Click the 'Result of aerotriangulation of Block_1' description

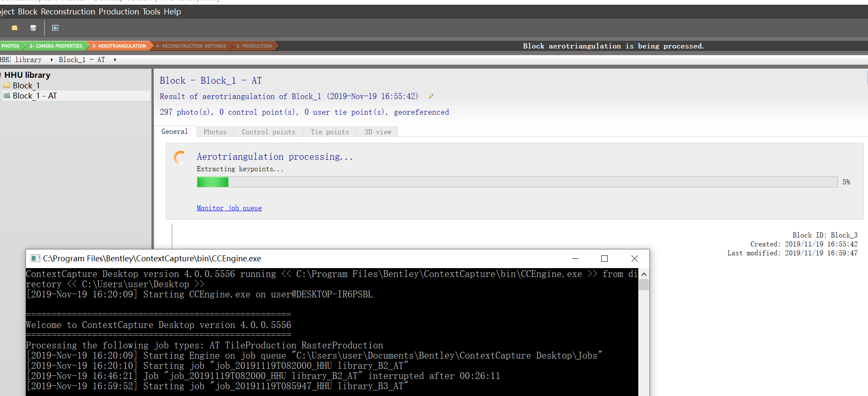point(289,96)
